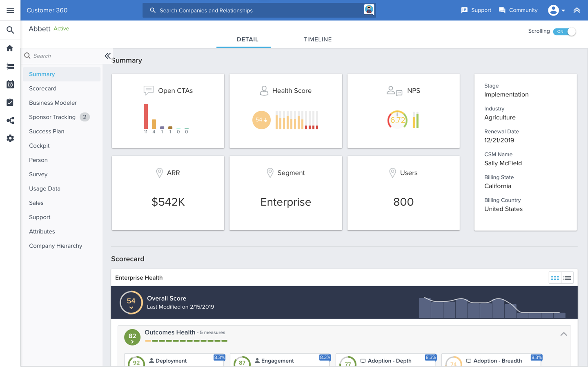Click the double-arrow icon in top right
The image size is (588, 368).
pyautogui.click(x=577, y=10)
